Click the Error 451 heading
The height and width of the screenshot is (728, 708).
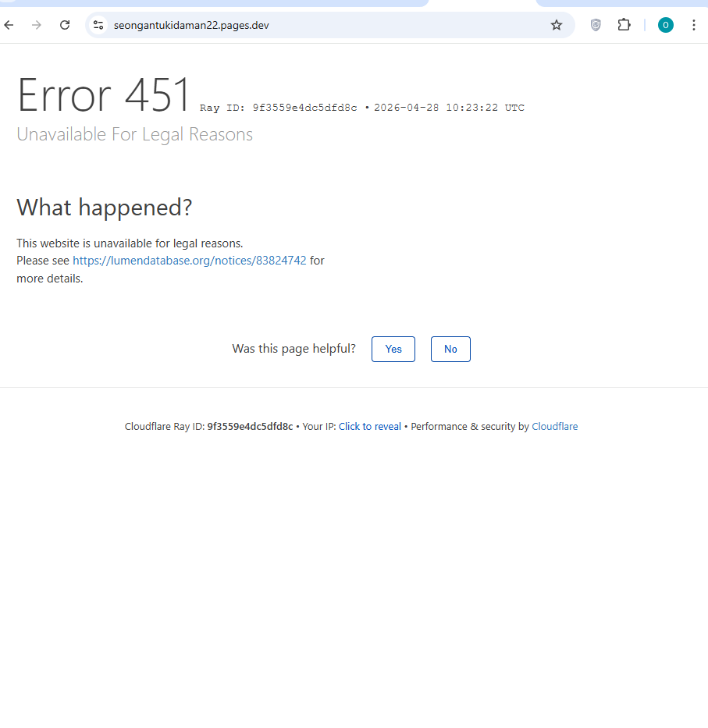(104, 95)
